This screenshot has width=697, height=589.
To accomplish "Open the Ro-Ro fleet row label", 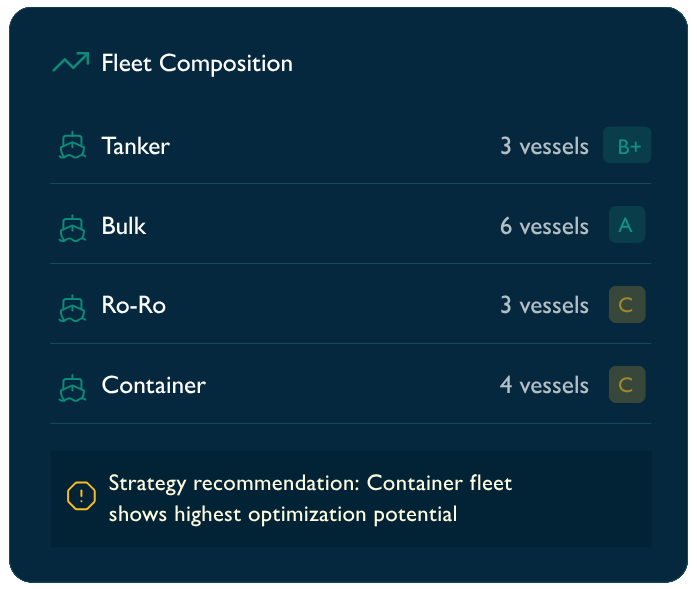I will tap(134, 305).
